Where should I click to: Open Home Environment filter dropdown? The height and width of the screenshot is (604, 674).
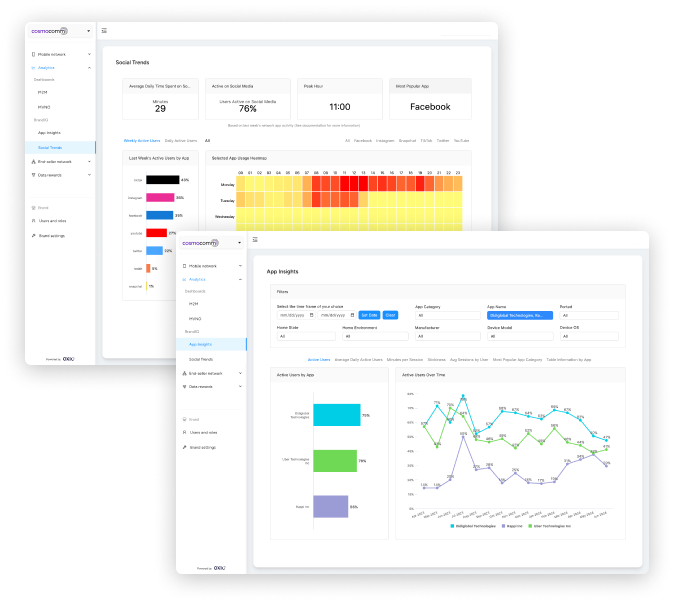375,336
